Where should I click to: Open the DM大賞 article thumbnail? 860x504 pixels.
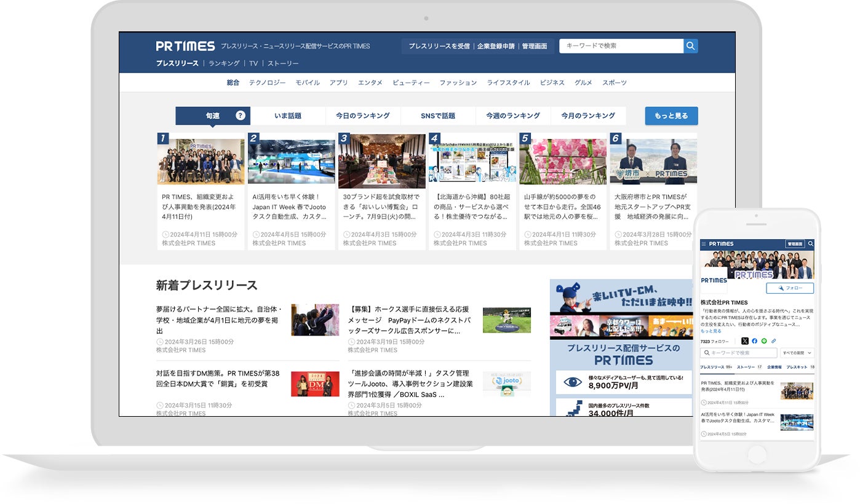pyautogui.click(x=315, y=384)
